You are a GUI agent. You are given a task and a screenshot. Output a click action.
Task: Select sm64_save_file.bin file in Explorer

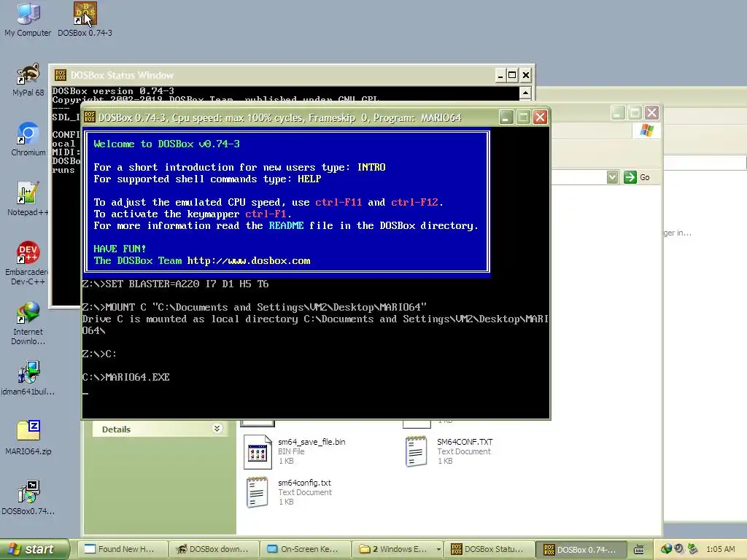click(x=295, y=451)
